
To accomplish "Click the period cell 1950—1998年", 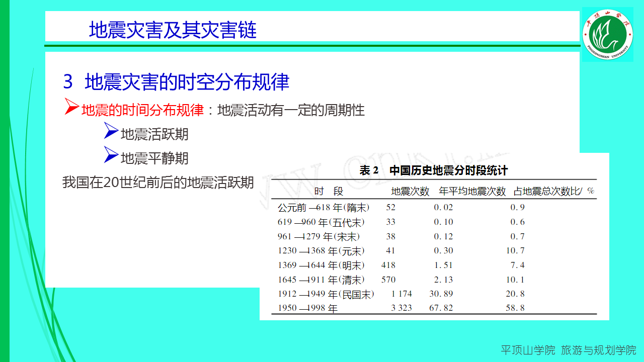I will (308, 308).
